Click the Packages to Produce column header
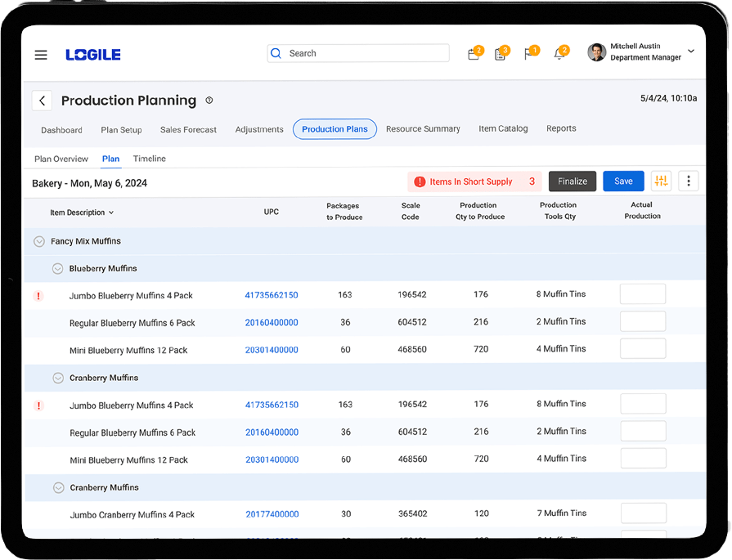732x560 pixels. 344,212
